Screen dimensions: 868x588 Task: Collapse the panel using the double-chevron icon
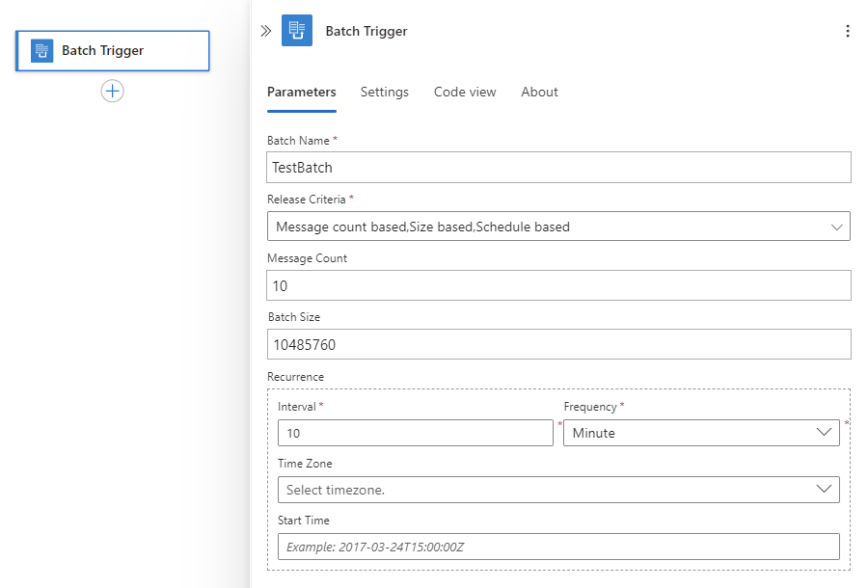click(265, 30)
